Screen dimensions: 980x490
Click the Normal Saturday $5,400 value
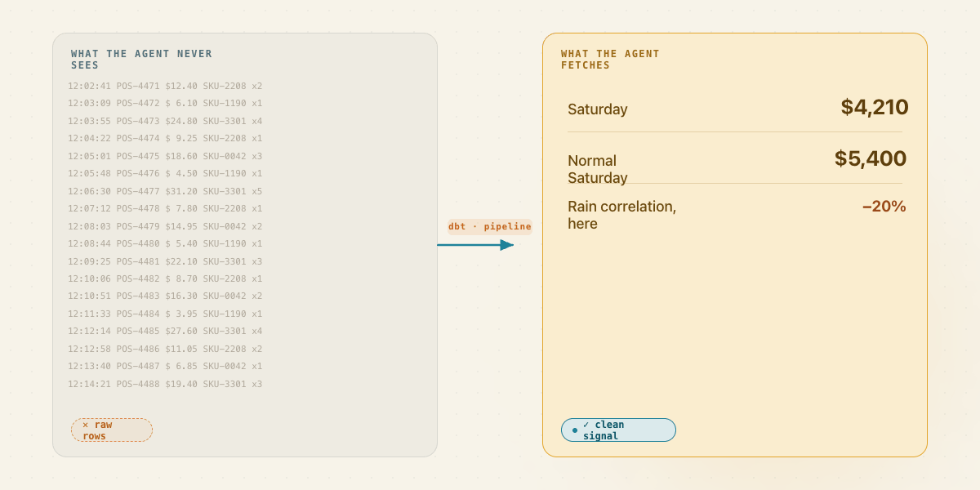[x=871, y=158]
